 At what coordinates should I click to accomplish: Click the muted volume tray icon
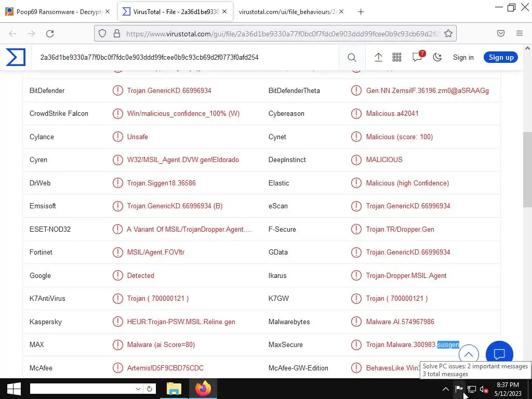point(484,389)
